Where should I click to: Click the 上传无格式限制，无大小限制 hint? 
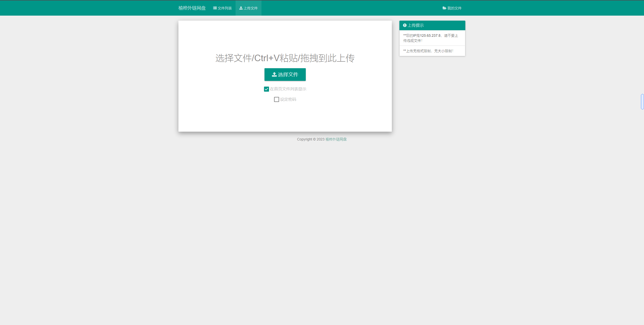(428, 51)
